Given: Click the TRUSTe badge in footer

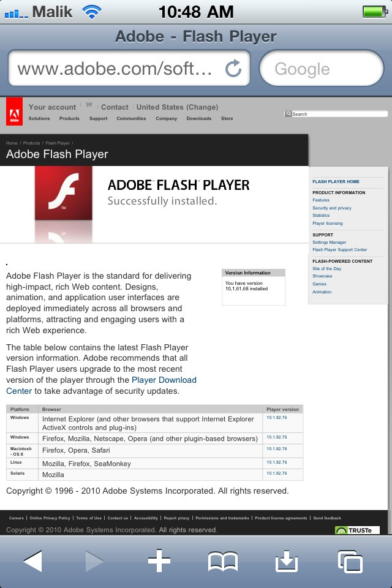Looking at the screenshot, I should 357,530.
